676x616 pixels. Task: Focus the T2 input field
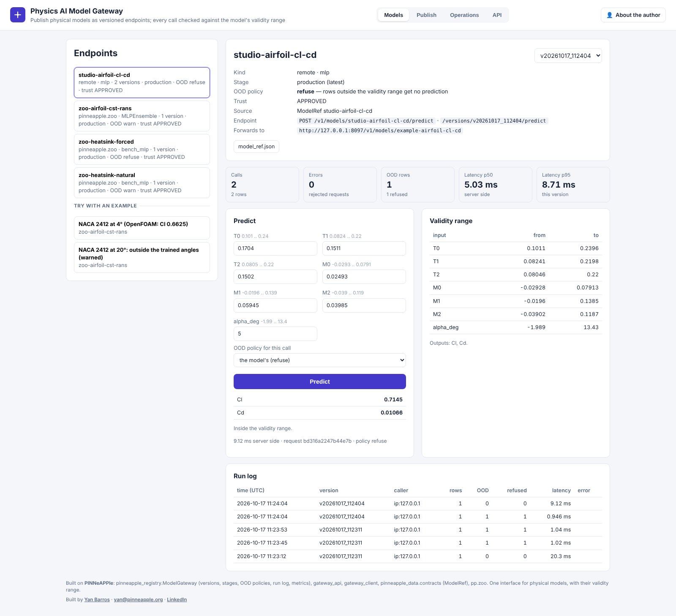275,277
